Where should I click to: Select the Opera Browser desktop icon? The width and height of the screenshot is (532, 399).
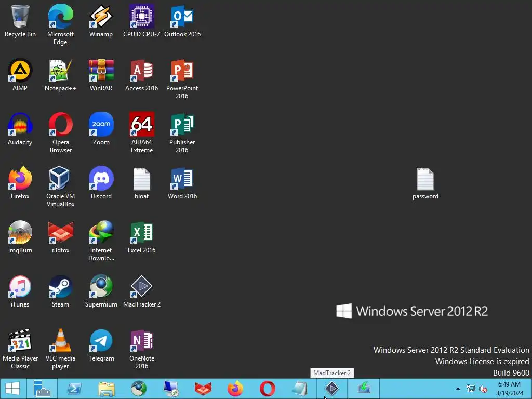60,132
